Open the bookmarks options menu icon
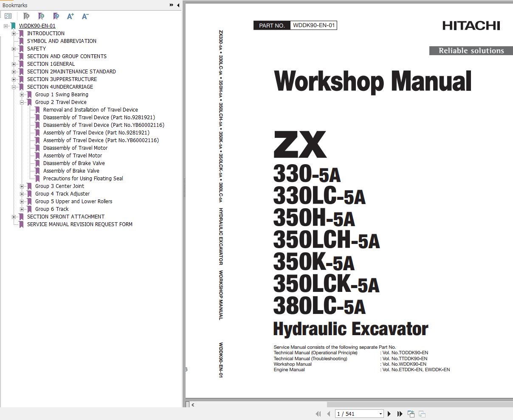513x420 pixels. pos(8,16)
